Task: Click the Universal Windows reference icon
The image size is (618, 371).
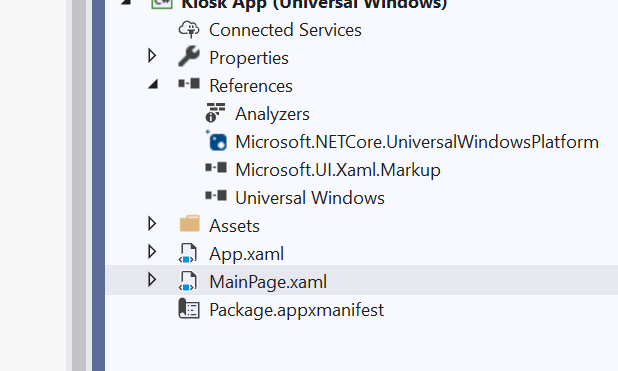Action: pos(216,196)
